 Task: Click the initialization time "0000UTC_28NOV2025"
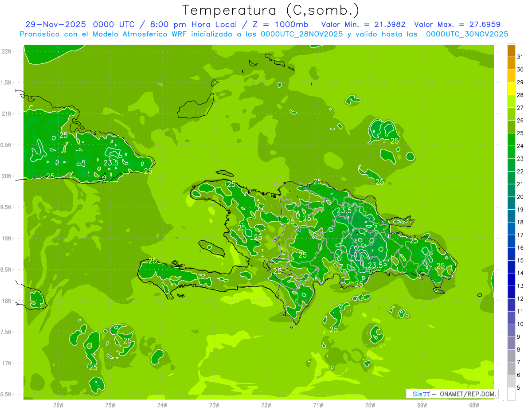coord(301,34)
